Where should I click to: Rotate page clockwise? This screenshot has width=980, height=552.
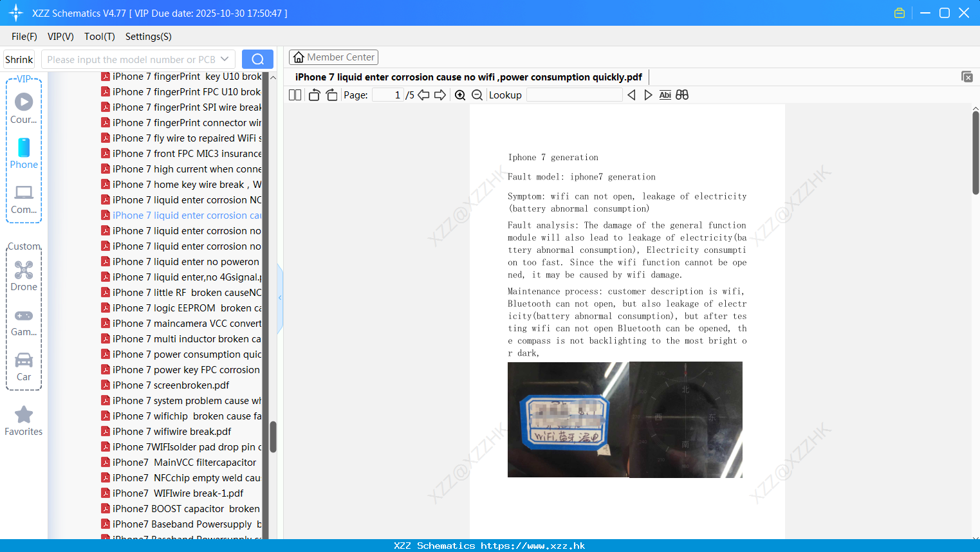click(331, 95)
